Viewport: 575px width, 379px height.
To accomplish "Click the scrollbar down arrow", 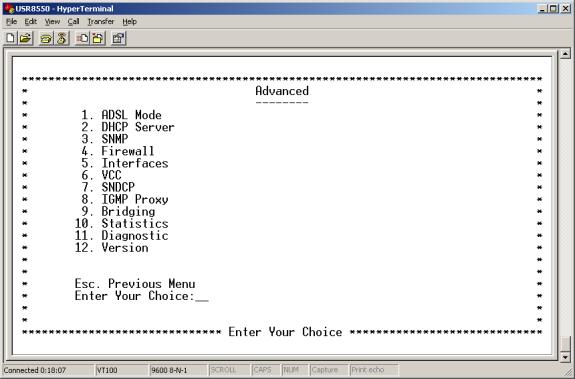I will coord(565,357).
